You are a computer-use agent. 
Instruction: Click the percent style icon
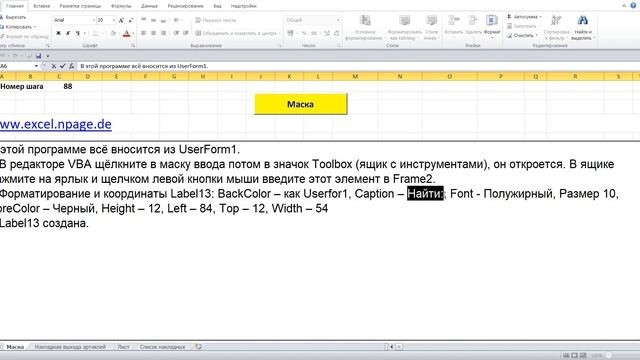304,33
